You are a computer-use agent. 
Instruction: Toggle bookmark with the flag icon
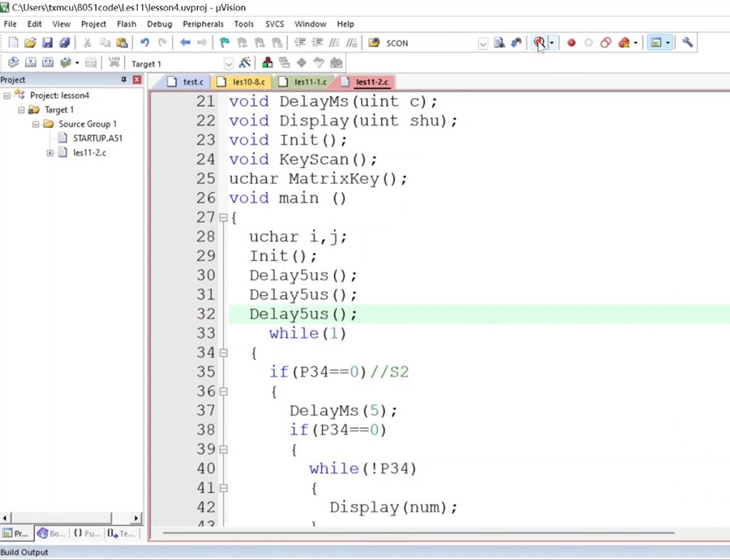click(225, 43)
